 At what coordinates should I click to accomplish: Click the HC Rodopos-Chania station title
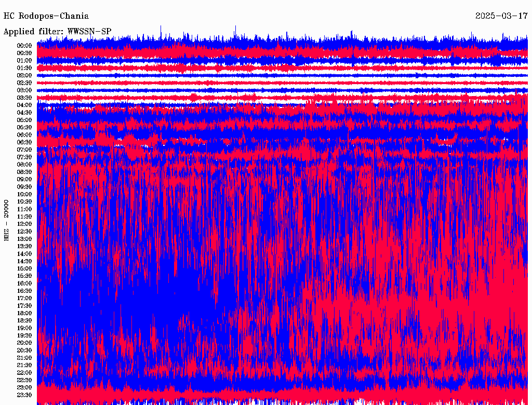[46, 16]
